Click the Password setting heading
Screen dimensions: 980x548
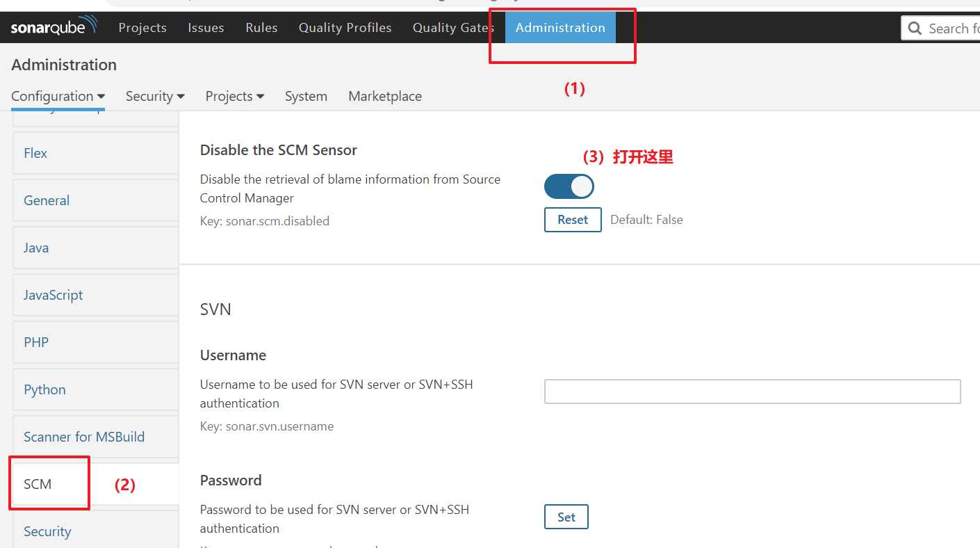pos(231,481)
